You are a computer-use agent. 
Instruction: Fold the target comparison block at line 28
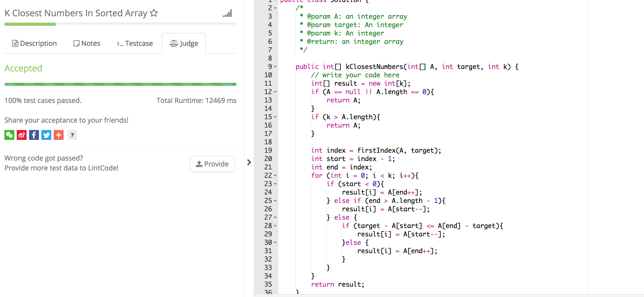click(275, 226)
